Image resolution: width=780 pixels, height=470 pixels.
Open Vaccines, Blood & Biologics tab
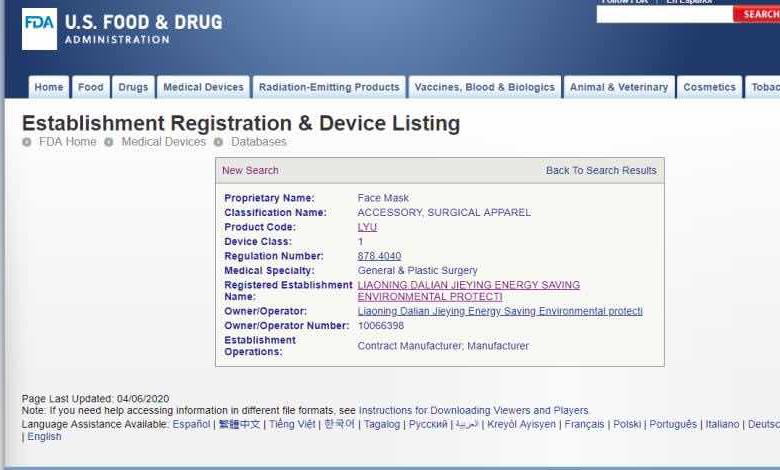pyautogui.click(x=485, y=87)
